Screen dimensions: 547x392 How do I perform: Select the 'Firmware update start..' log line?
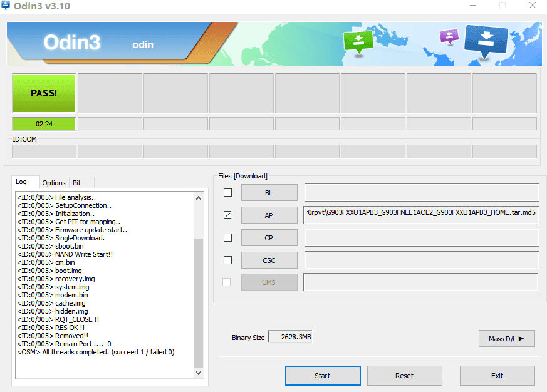(x=72, y=230)
